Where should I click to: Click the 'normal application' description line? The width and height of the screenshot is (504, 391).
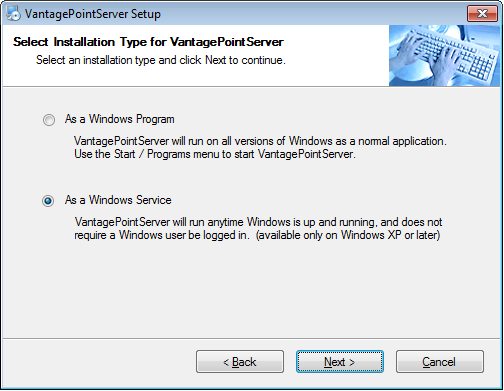coord(260,141)
